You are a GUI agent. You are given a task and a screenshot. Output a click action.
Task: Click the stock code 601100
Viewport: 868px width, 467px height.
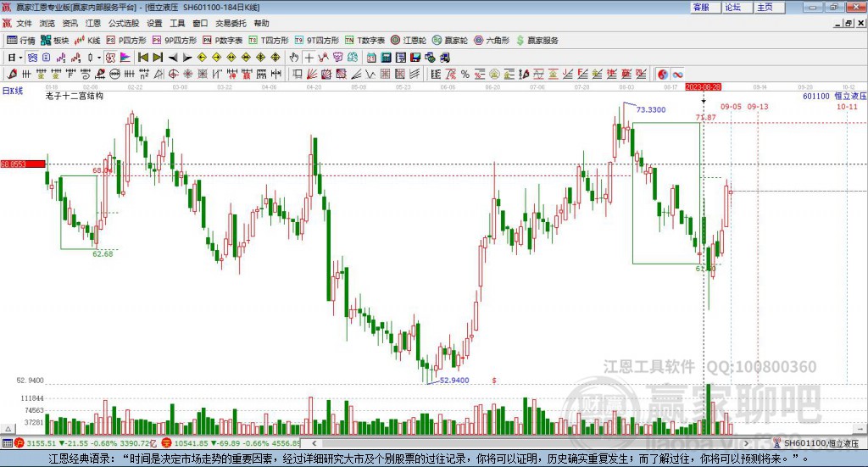816,97
